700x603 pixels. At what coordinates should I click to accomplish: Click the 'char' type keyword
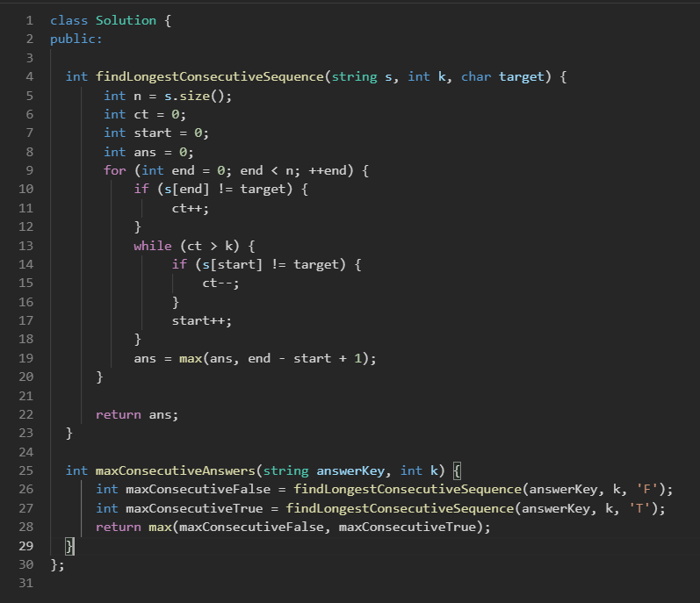(476, 76)
